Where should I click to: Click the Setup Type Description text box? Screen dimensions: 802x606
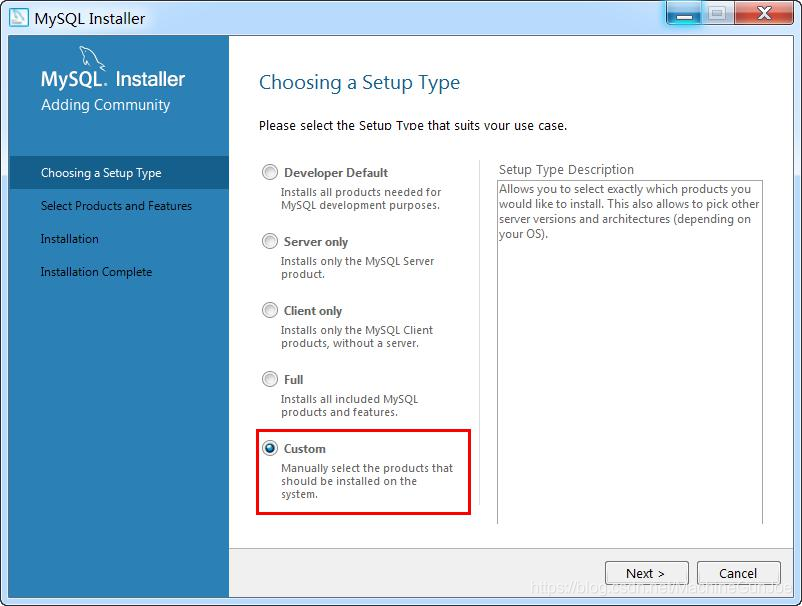click(x=630, y=352)
